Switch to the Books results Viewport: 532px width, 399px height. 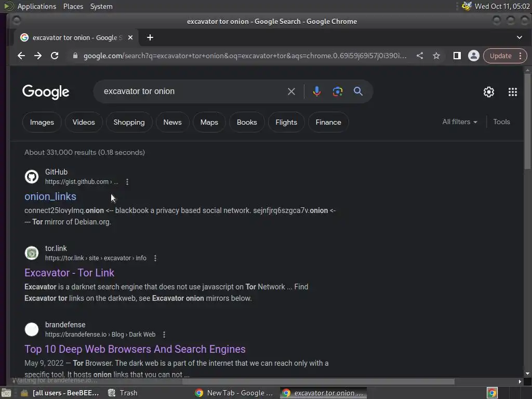[247, 122]
